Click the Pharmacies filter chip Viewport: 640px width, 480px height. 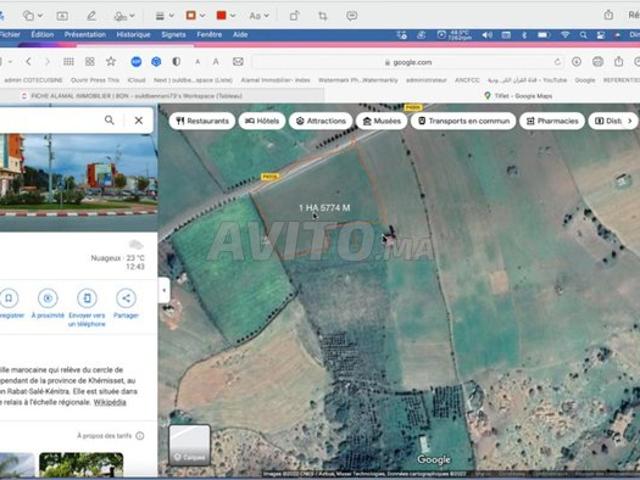click(x=553, y=121)
